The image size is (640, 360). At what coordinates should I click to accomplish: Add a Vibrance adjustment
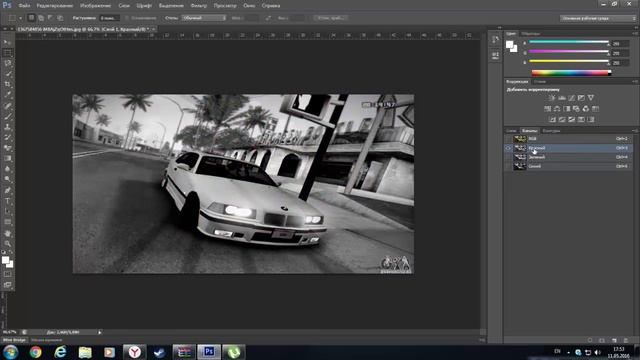591,98
